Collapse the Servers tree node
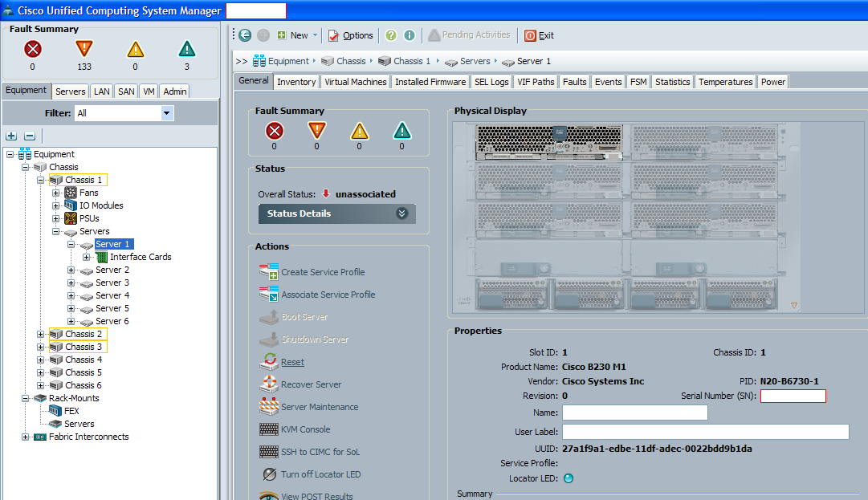This screenshot has height=500, width=868. [x=56, y=231]
